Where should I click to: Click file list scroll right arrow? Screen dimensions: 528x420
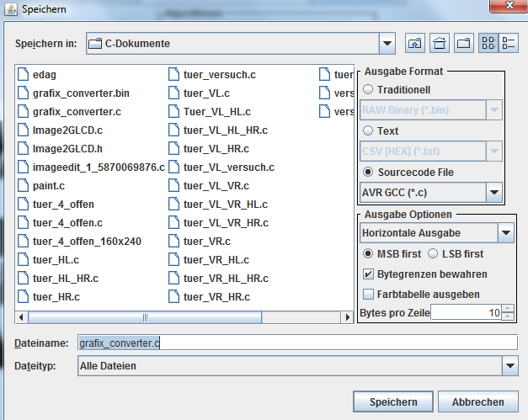(347, 317)
